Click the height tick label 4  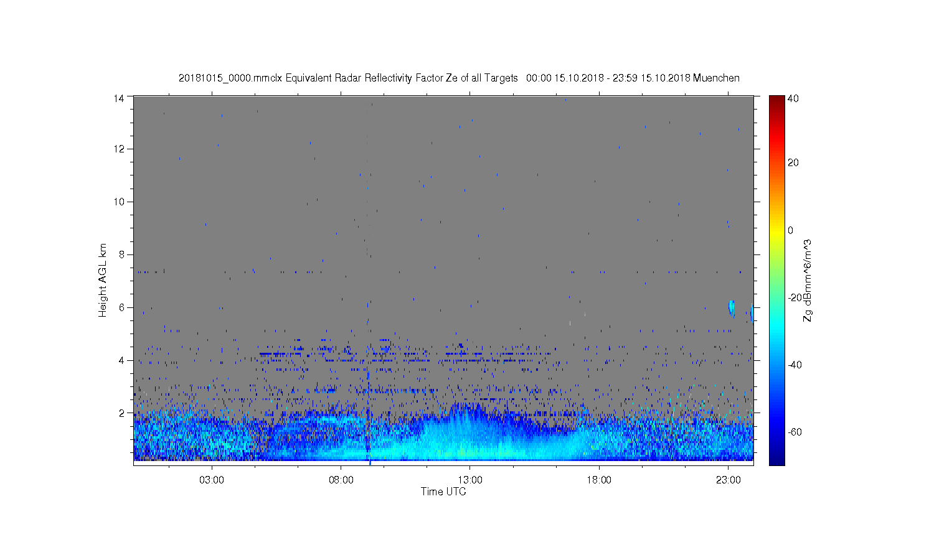(x=122, y=360)
